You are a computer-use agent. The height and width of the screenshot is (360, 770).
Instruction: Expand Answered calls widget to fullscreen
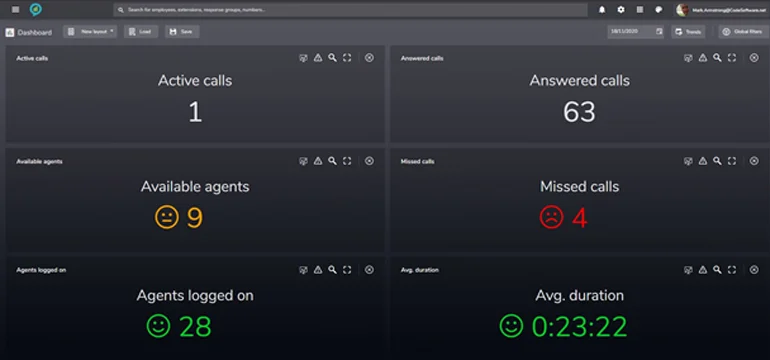(x=732, y=58)
